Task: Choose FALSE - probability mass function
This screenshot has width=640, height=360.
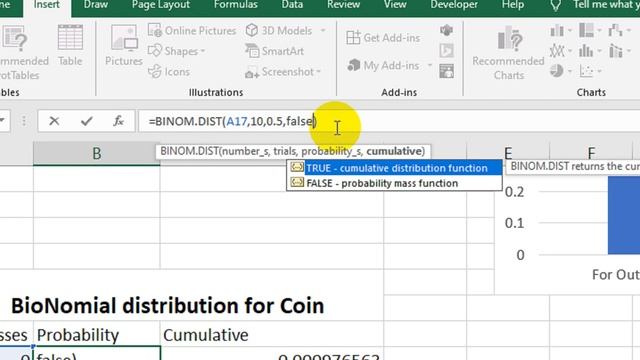Action: tap(395, 183)
